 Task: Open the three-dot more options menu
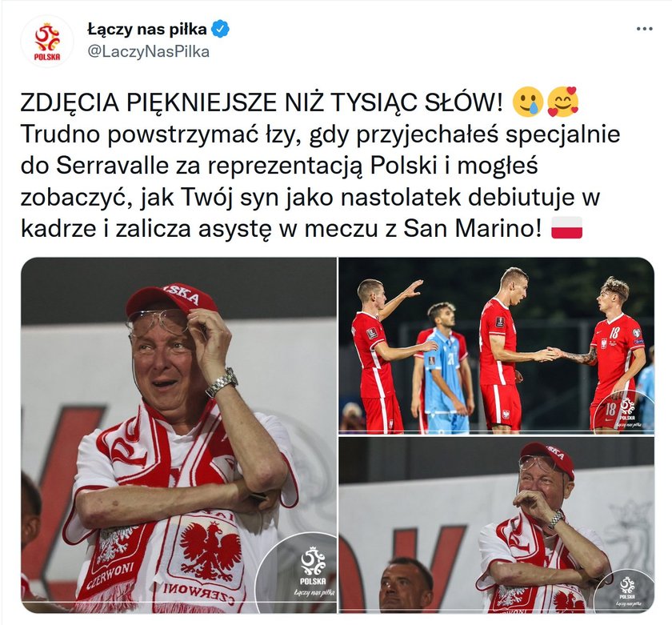[x=644, y=29]
